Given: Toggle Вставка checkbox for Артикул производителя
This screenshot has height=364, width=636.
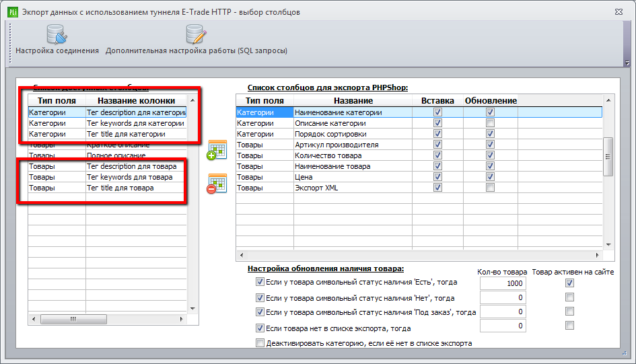Looking at the screenshot, I should point(437,144).
